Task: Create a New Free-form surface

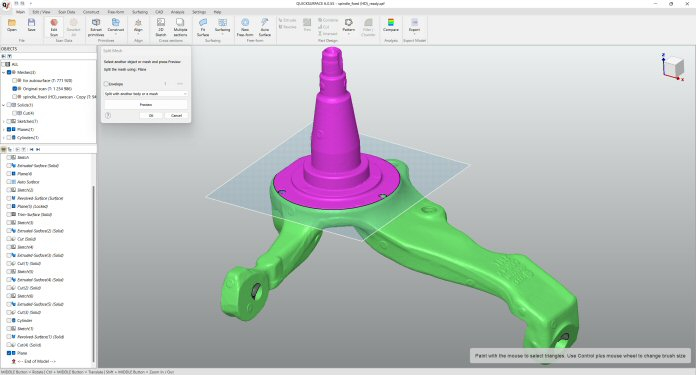Action: 245,27
